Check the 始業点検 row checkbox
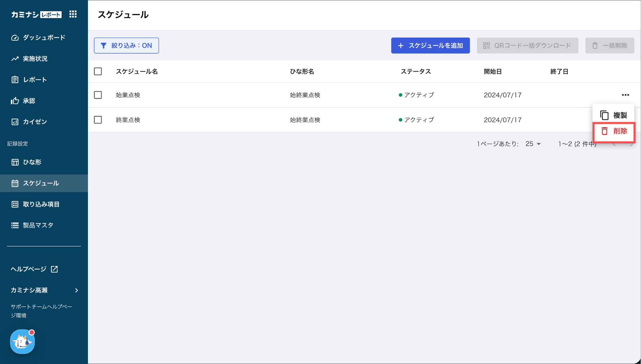The width and height of the screenshot is (641, 364). (x=98, y=95)
